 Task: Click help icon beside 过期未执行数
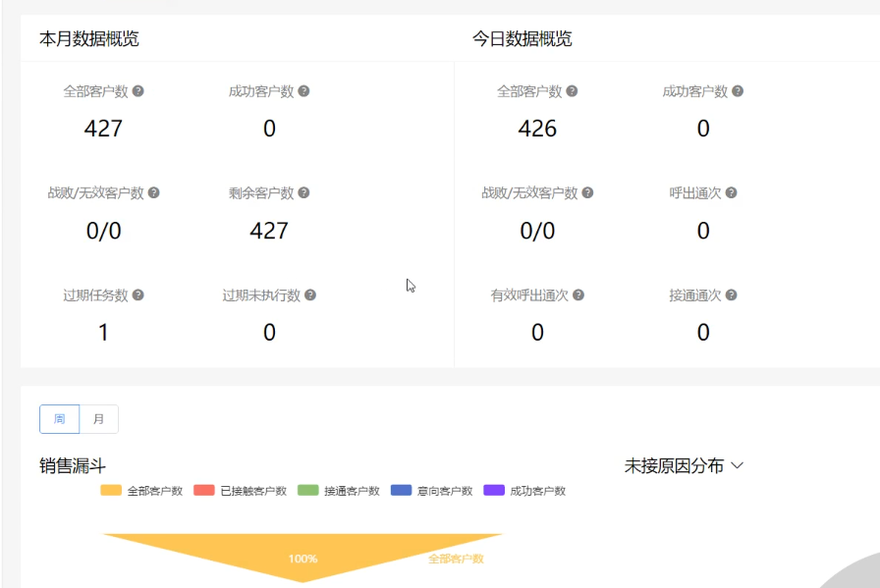[x=310, y=294]
